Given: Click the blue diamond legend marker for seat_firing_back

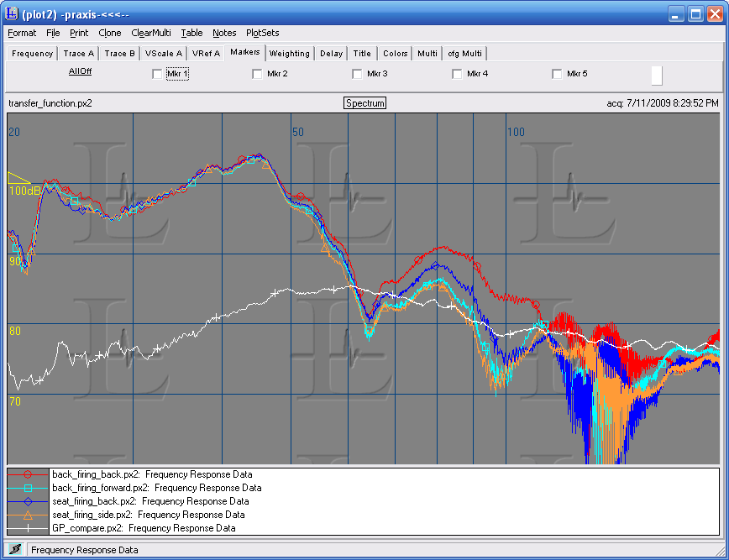Looking at the screenshot, I should [x=28, y=501].
